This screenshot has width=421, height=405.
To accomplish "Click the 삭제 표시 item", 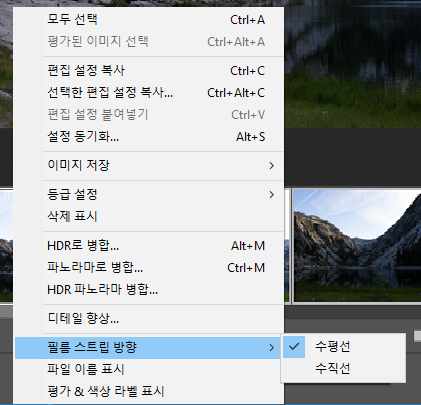I will click(x=148, y=216).
